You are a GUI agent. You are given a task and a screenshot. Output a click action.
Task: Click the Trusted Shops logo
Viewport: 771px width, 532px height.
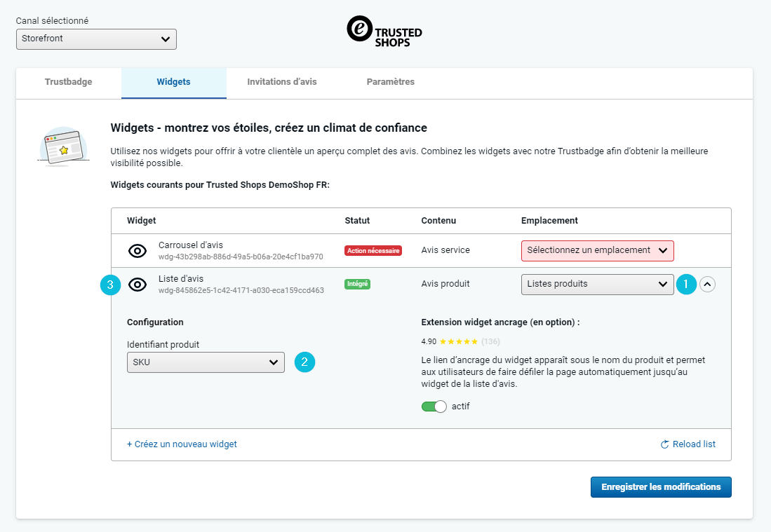pos(384,32)
